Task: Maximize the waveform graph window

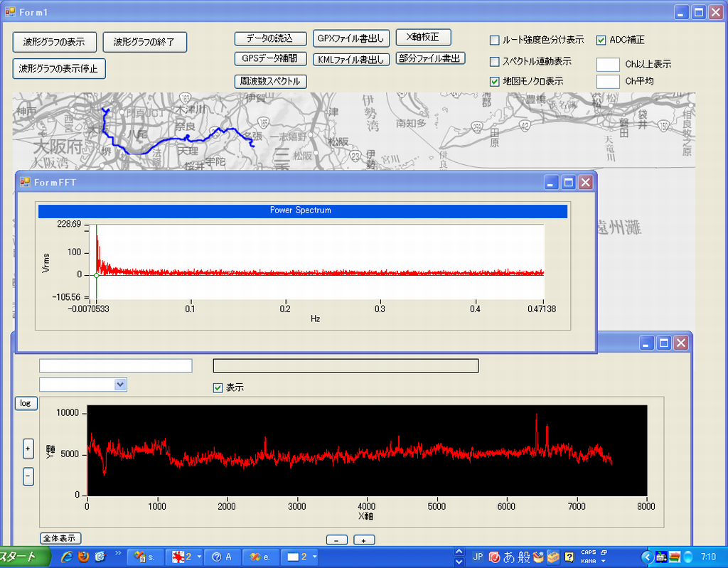Action: 664,343
